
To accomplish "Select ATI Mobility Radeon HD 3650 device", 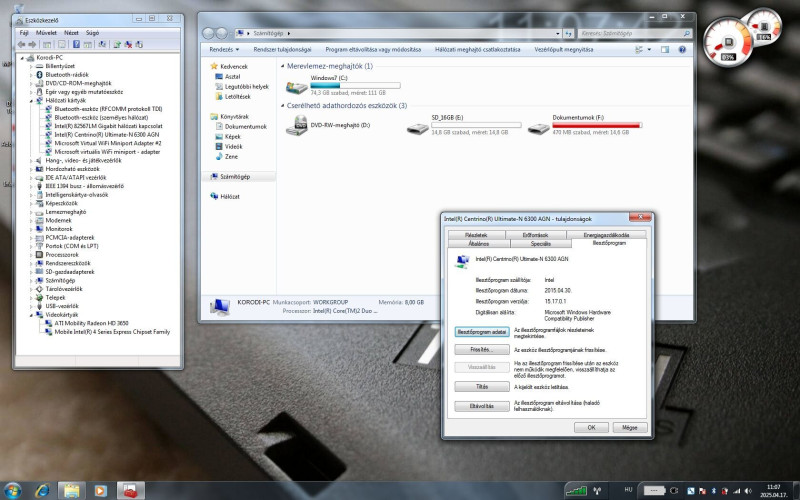I will [91, 323].
